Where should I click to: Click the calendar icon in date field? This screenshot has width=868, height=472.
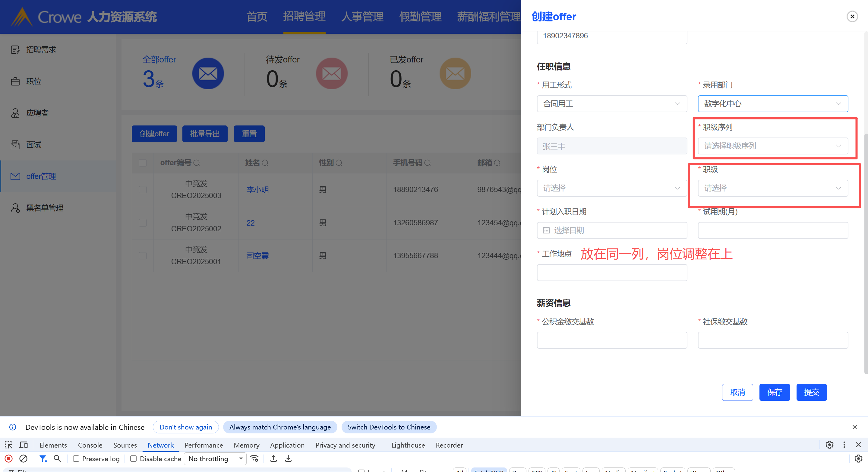pos(546,230)
